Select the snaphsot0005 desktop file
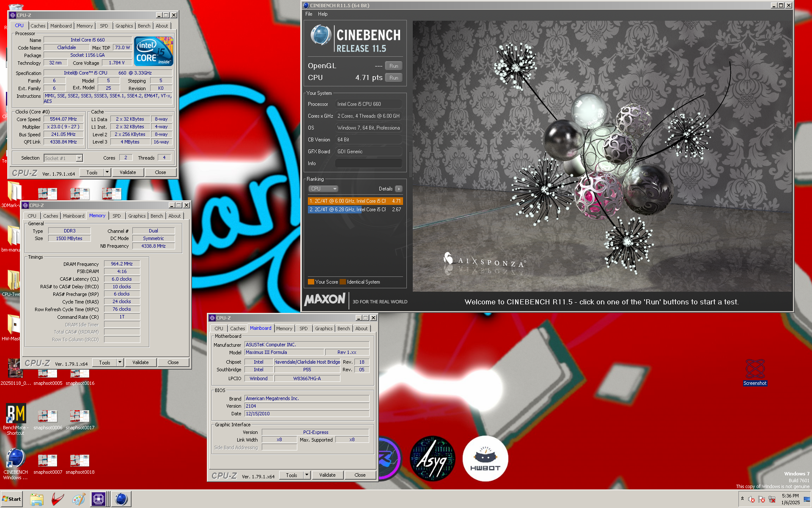Image resolution: width=812 pixels, height=508 pixels. click(x=47, y=377)
